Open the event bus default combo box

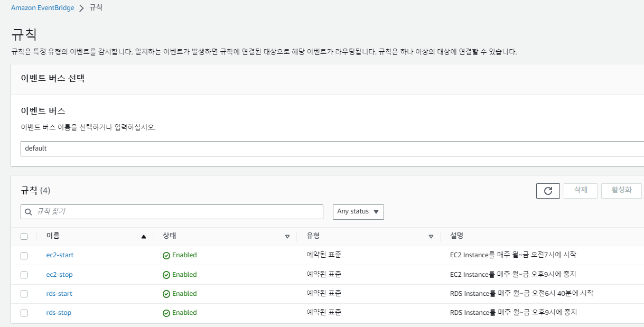click(332, 148)
